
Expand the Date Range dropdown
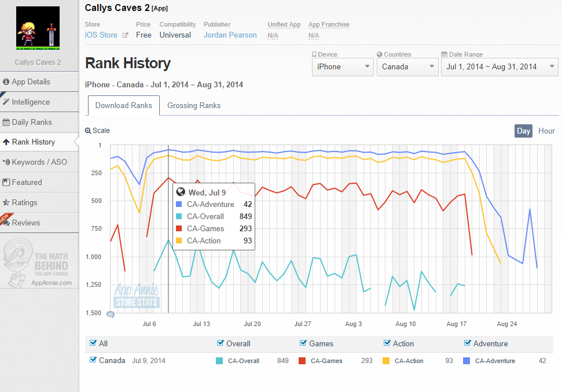click(499, 66)
